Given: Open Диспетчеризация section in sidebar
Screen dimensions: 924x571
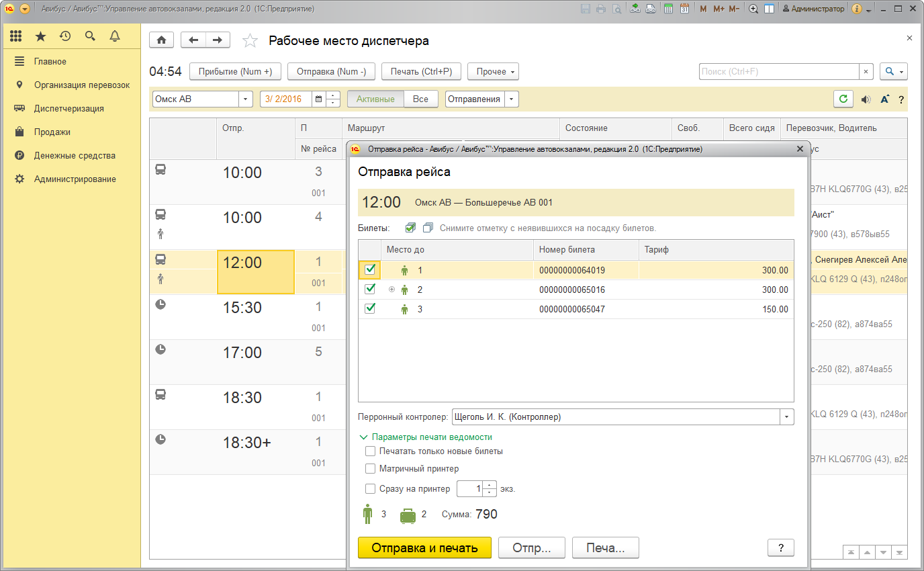Looking at the screenshot, I should point(68,108).
